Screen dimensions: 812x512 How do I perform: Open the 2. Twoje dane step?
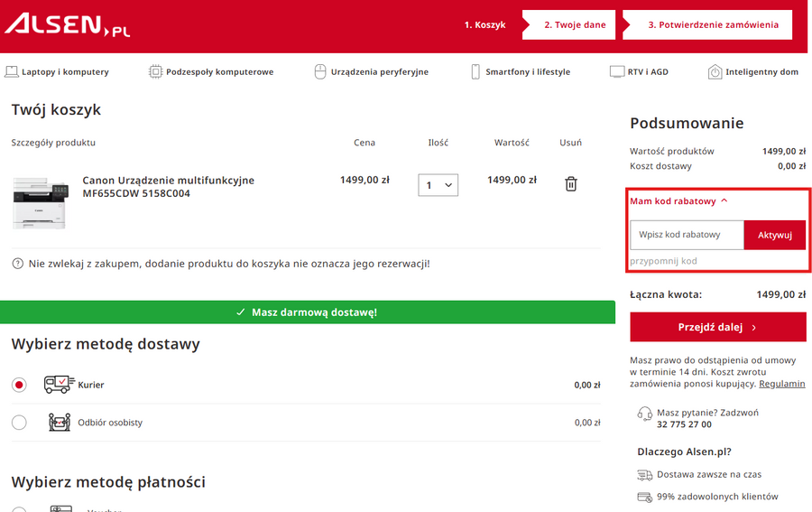(574, 25)
